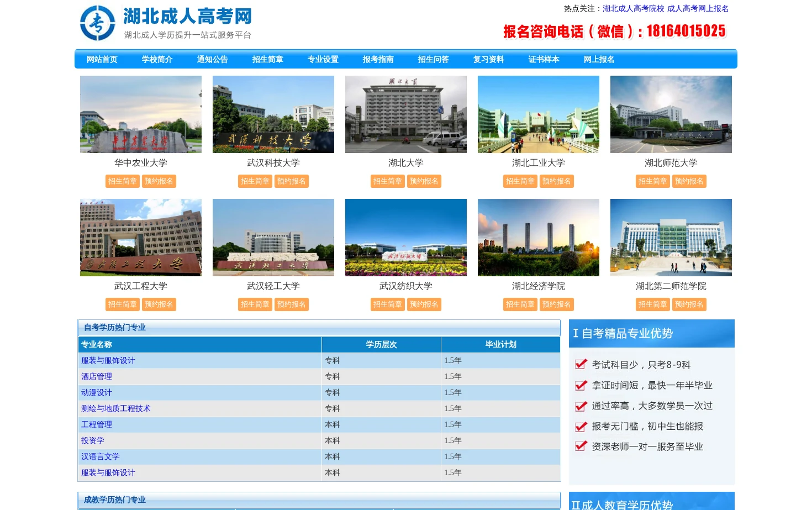
Task: Click 招生简章 button under 湖北师范大学
Action: click(x=653, y=181)
